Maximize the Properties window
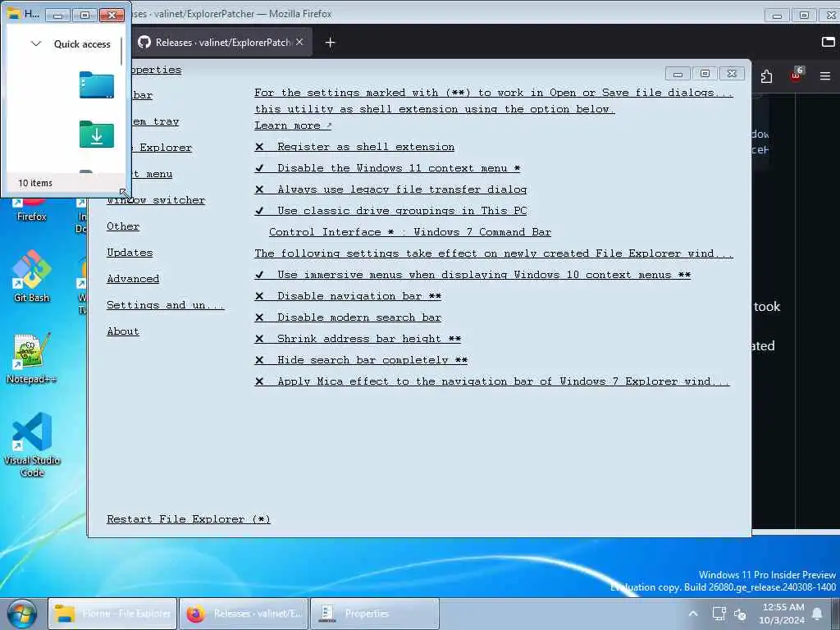The height and width of the screenshot is (630, 840). 705,74
